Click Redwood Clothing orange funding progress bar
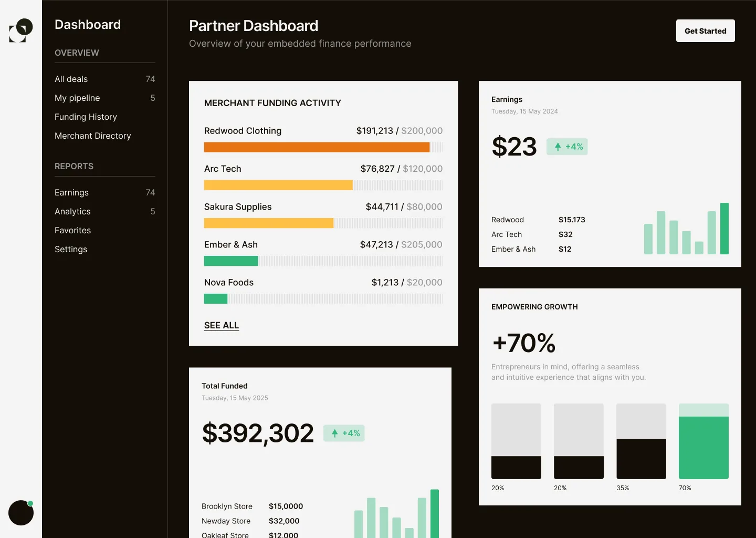This screenshot has width=756, height=538. pyautogui.click(x=317, y=147)
